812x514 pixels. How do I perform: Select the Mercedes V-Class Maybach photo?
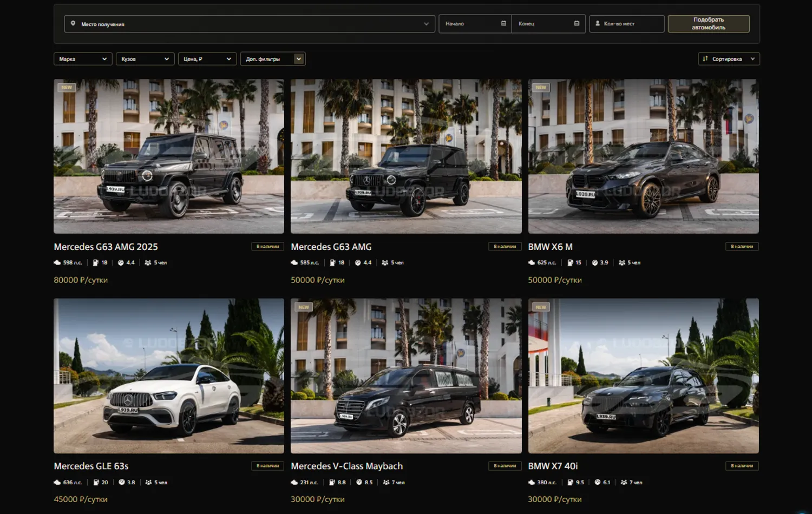pos(406,376)
